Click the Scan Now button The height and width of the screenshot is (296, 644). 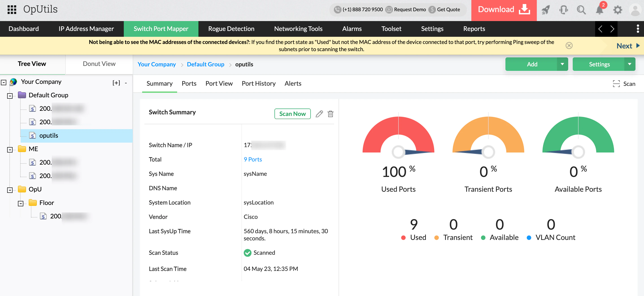pos(292,114)
